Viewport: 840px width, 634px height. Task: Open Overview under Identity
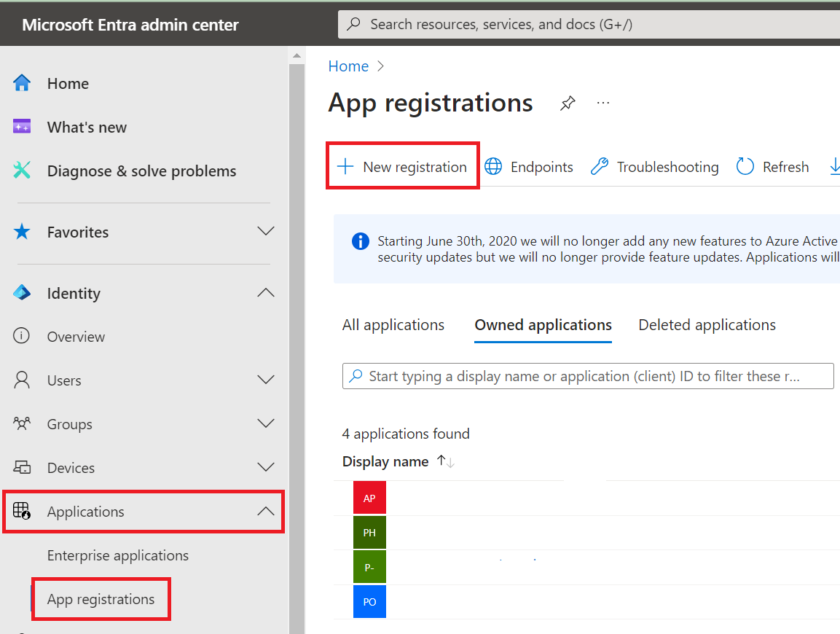click(x=76, y=337)
